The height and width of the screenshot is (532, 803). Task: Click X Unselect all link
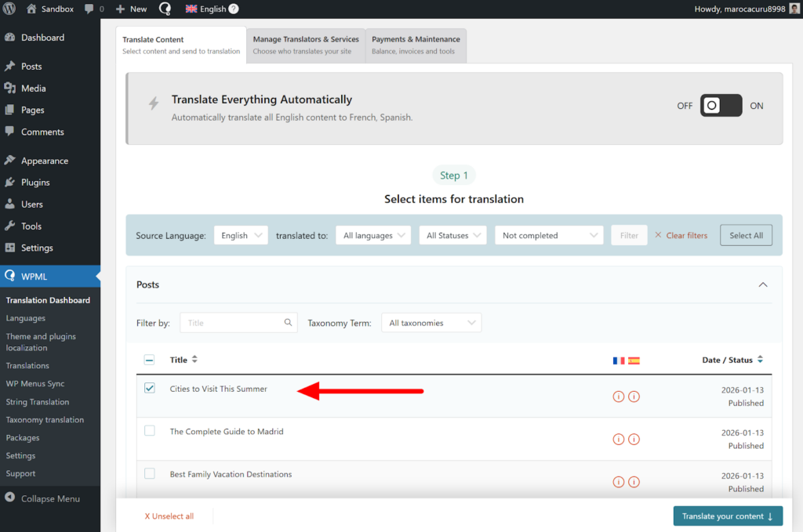pos(169,516)
